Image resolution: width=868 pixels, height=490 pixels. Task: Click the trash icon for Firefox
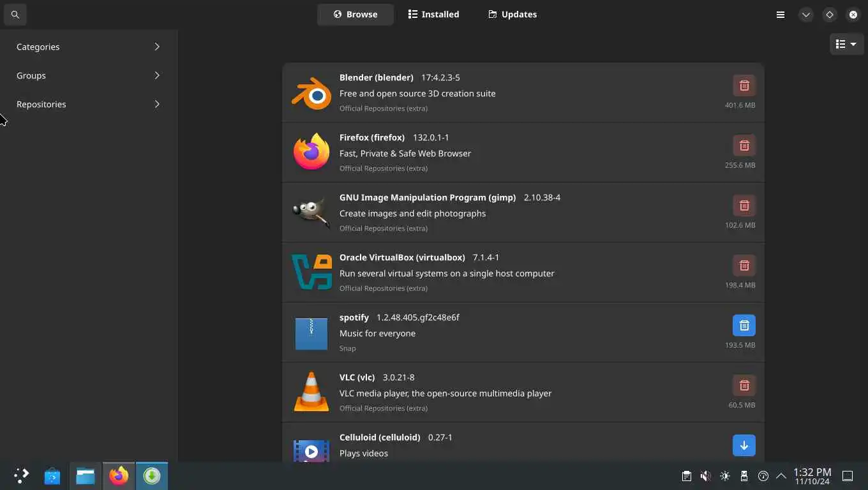pos(744,145)
